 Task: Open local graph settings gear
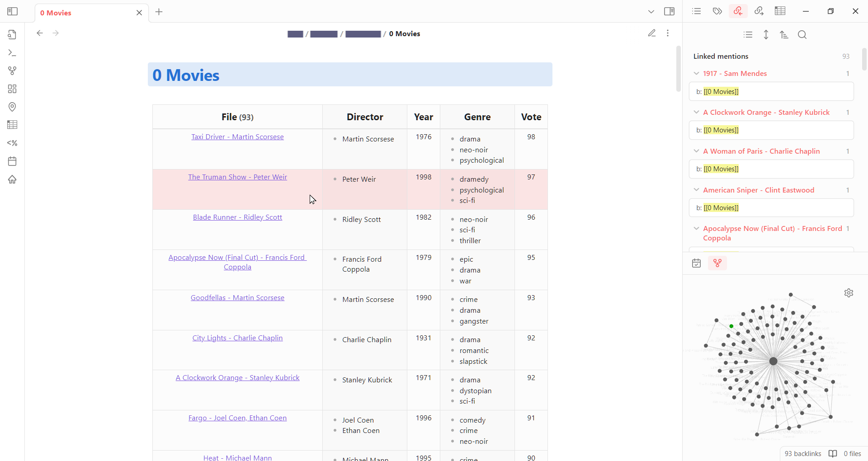849,293
